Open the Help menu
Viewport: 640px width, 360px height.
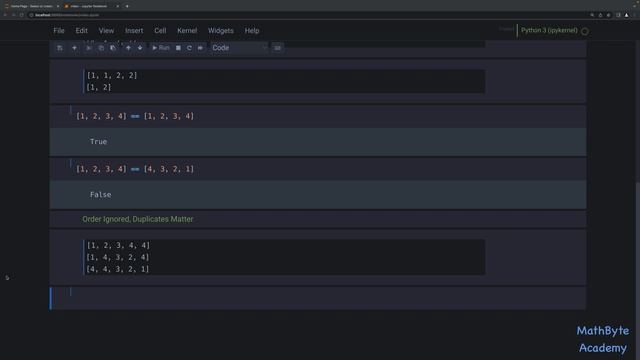(252, 31)
